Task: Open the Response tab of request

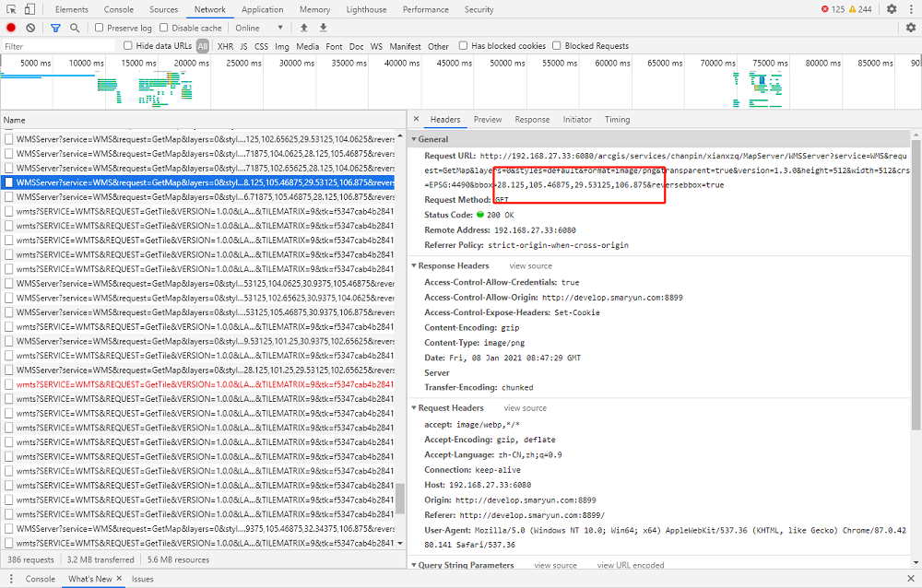Action: 532,120
